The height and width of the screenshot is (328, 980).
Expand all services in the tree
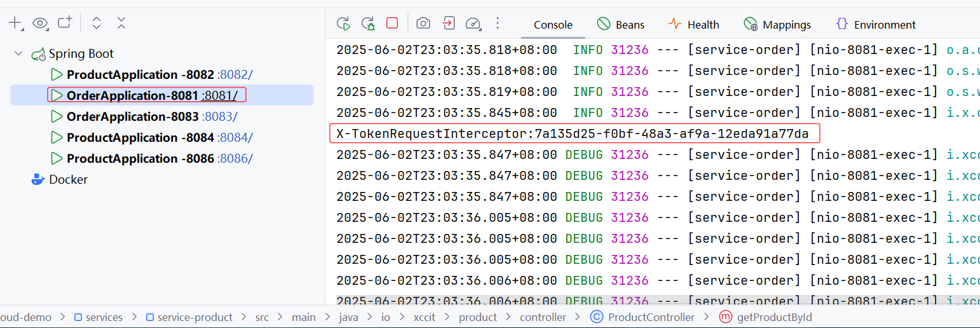click(97, 24)
